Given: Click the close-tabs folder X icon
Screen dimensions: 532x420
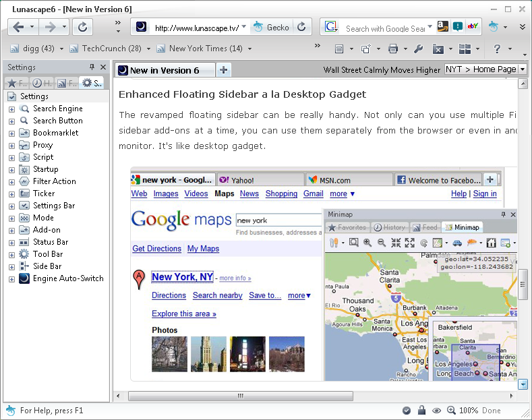Looking at the screenshot, I should (x=438, y=49).
